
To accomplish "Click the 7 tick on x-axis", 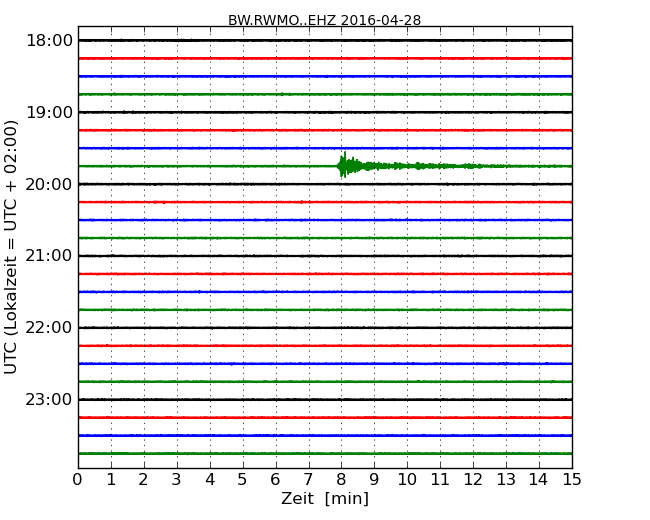I will [308, 479].
